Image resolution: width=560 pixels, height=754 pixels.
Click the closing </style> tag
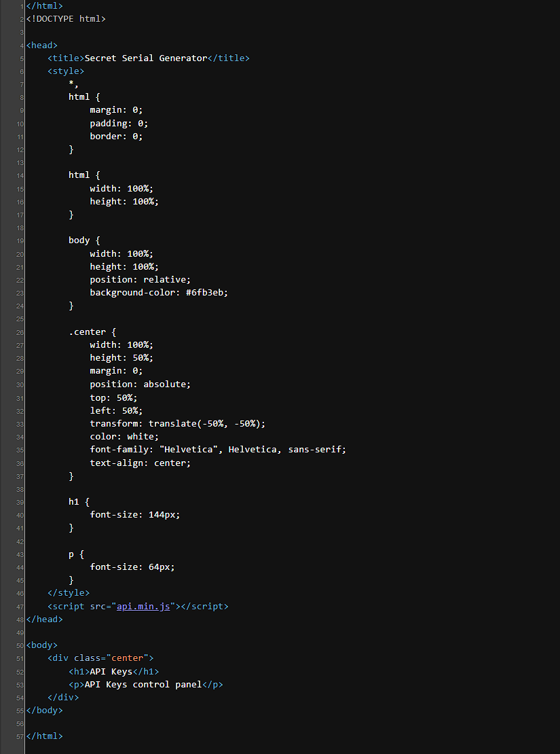click(x=69, y=593)
